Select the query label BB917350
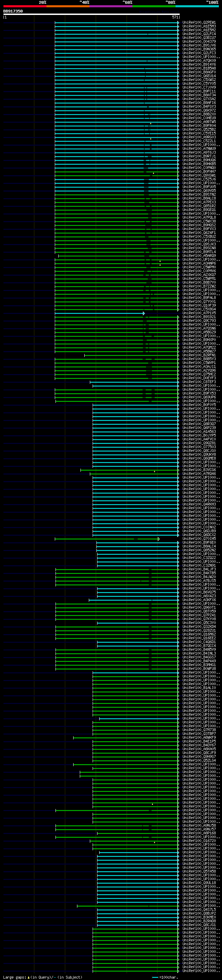 pos(13,11)
